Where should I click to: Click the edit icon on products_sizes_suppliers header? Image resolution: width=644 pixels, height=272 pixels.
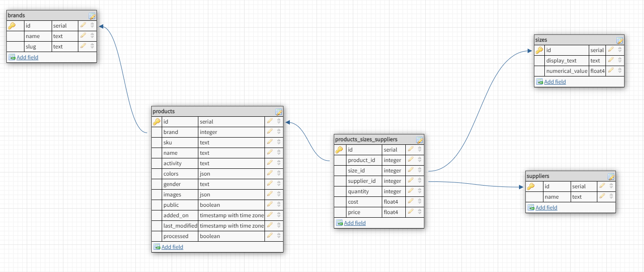point(420,140)
